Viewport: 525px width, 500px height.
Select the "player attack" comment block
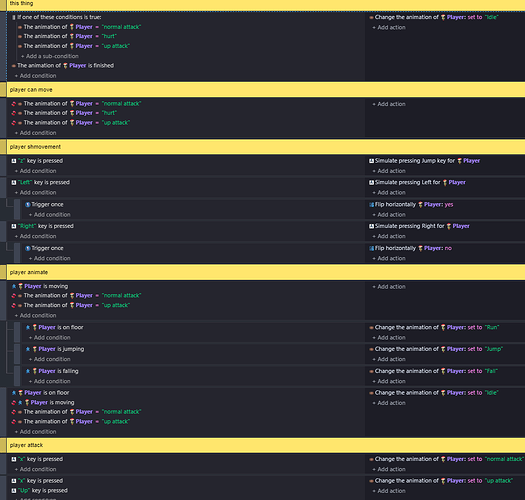pyautogui.click(x=266, y=445)
